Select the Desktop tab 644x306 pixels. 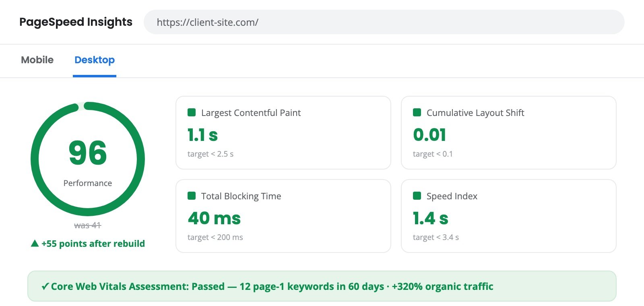coord(95,60)
